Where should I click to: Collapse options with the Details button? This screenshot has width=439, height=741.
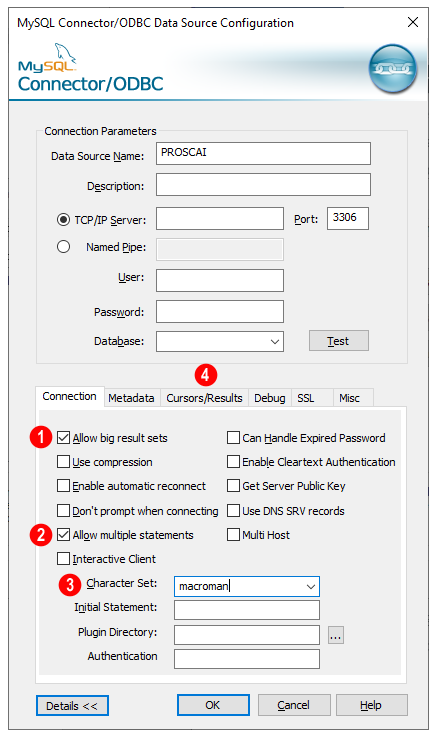(x=72, y=706)
